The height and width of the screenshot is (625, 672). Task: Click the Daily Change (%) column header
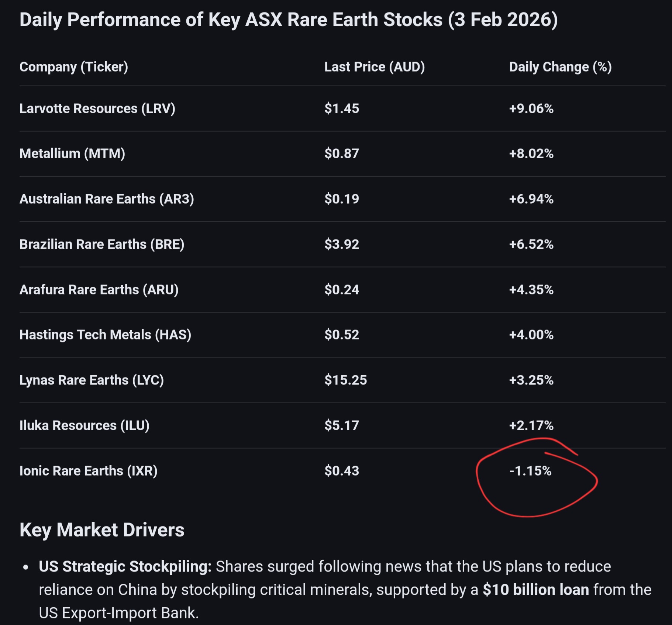point(560,67)
